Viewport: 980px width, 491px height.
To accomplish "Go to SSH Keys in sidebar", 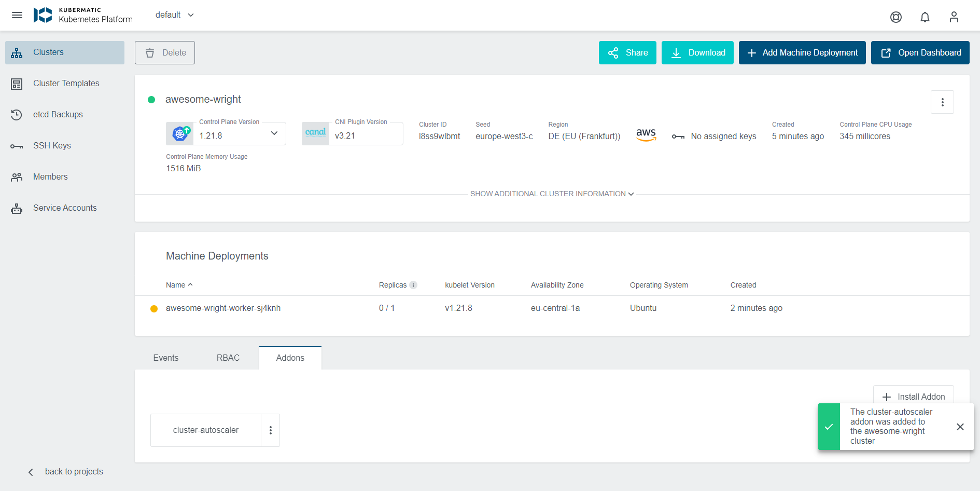I will 52,146.
